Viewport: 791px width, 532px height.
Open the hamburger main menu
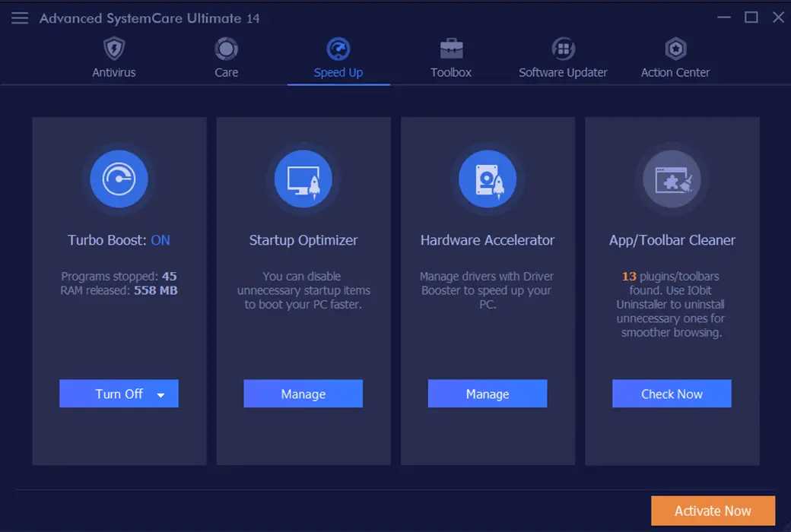(x=20, y=18)
